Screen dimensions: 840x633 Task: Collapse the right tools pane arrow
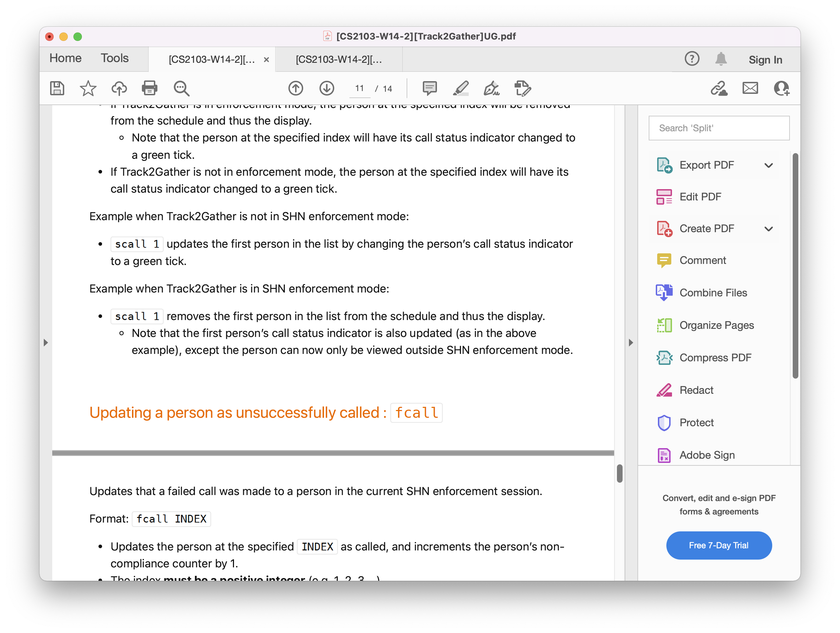[x=631, y=343]
